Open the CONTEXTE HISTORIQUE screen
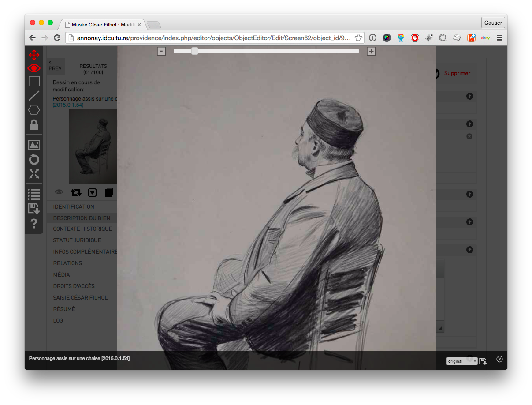Screen dimensions: 532x405 [82, 229]
